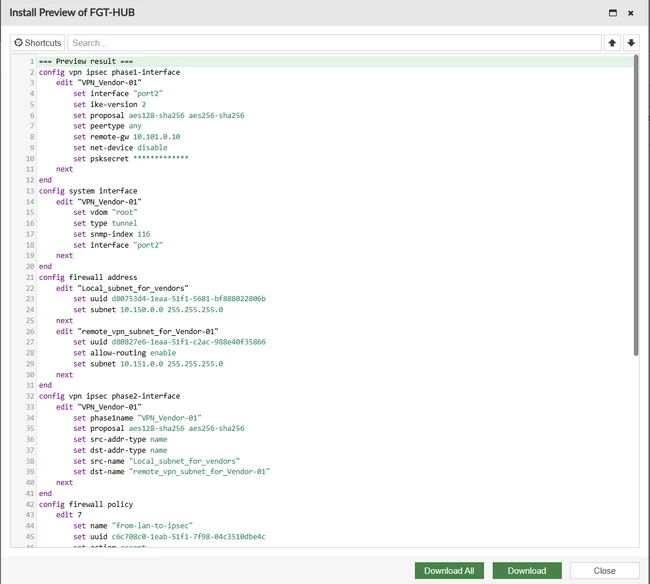650x584 pixels.
Task: Click 'set phase1name "VPN_Vendor-01"' line
Action: [x=137, y=418]
